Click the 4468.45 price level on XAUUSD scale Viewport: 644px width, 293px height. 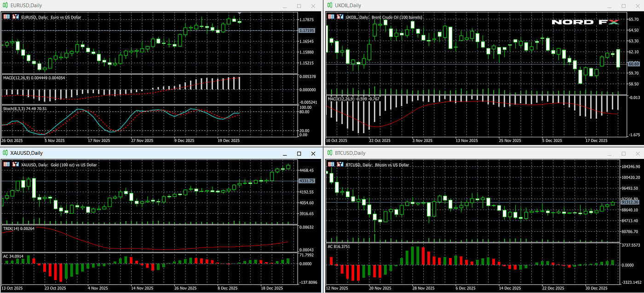[x=306, y=170]
